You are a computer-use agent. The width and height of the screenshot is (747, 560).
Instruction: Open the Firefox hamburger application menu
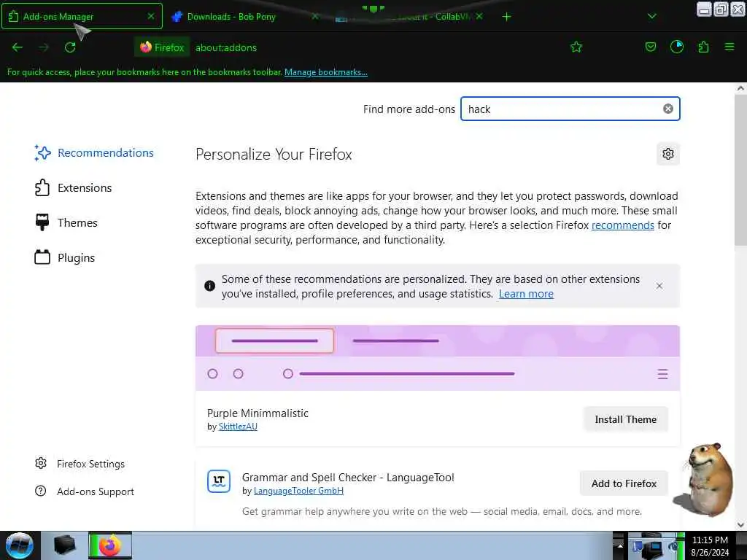[729, 47]
